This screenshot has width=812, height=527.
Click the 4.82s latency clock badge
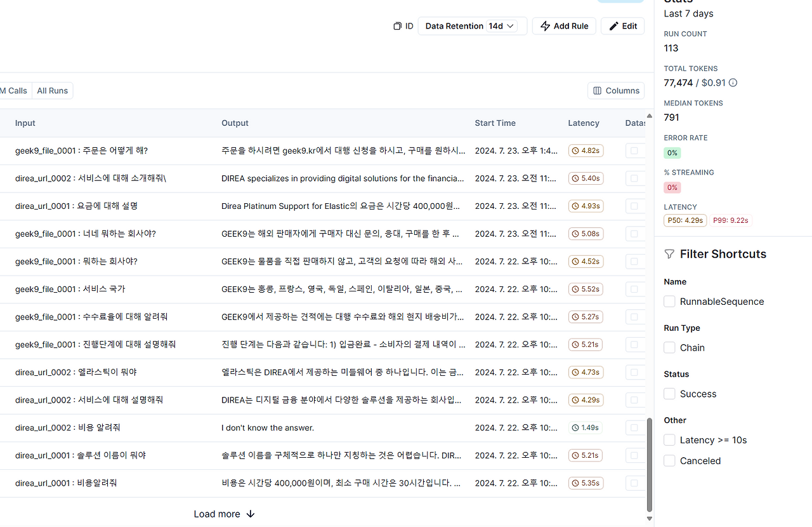[586, 150]
